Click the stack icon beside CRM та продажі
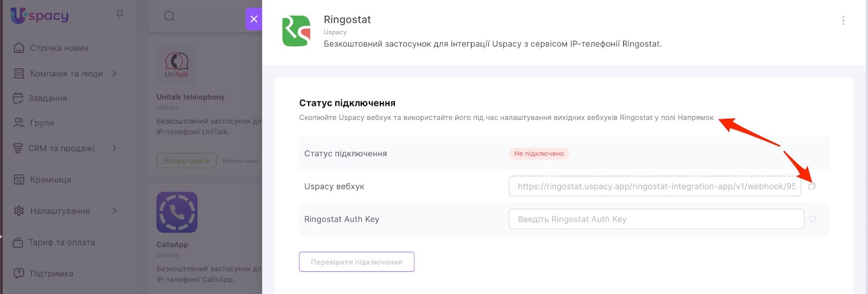 pos(18,148)
